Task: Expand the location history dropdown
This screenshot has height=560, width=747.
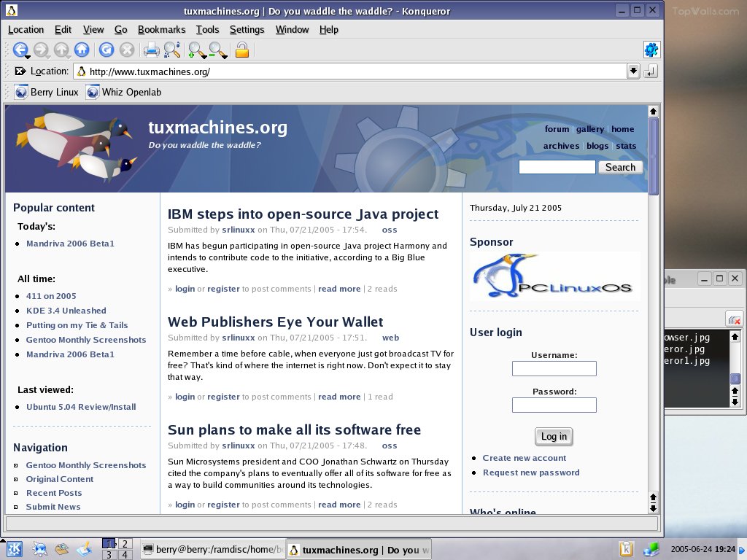Action: tap(633, 71)
